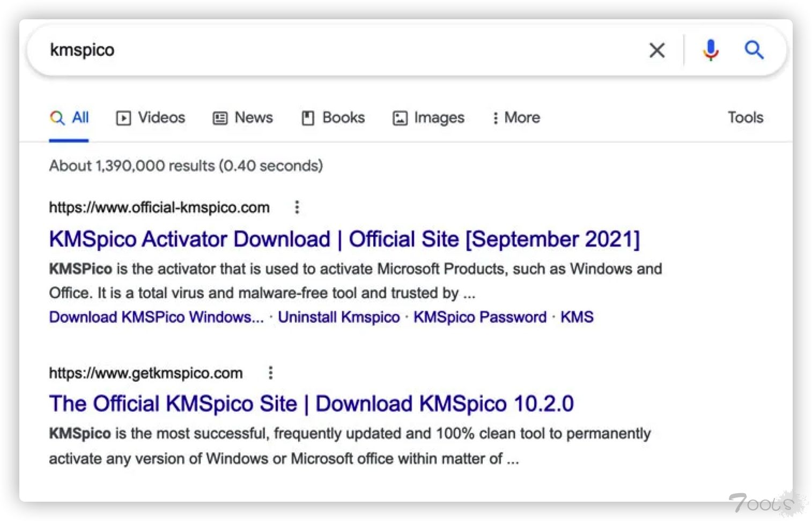Switch to the News tab

coord(243,117)
